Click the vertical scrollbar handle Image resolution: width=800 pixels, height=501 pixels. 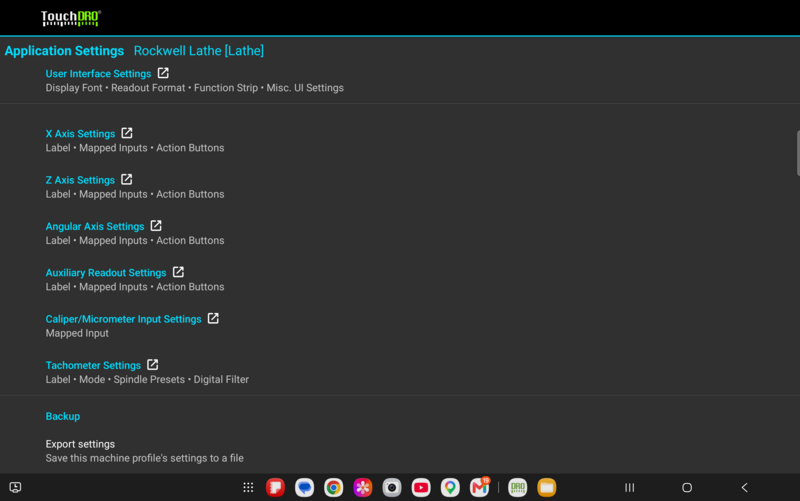click(798, 153)
